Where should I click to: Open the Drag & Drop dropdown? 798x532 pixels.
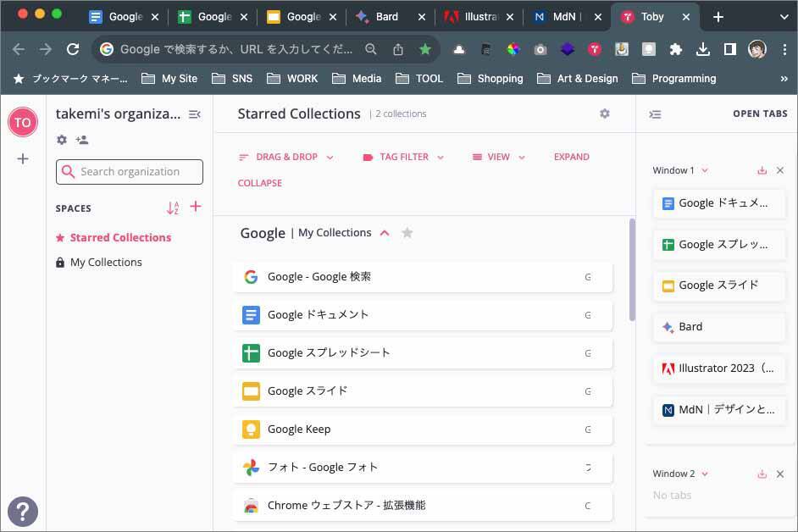point(286,157)
